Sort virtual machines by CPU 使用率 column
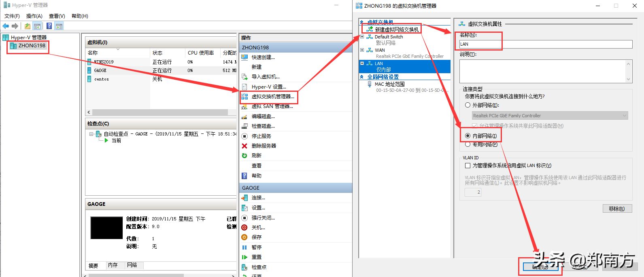Screen dimensions: 644x277 pos(203,53)
